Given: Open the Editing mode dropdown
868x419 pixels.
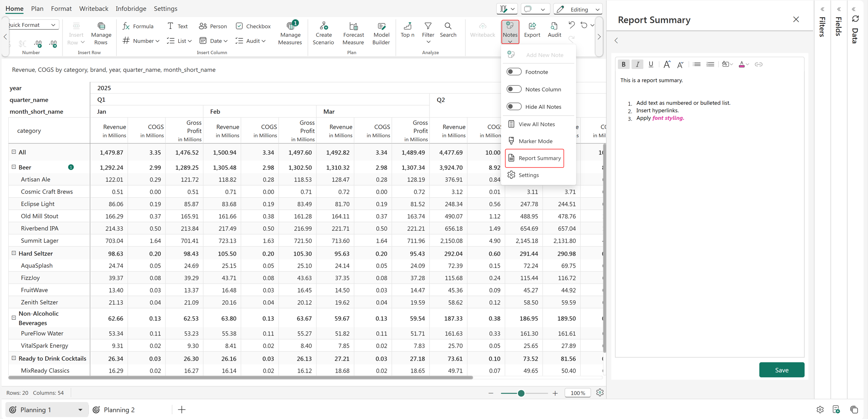Looking at the screenshot, I should [x=578, y=9].
